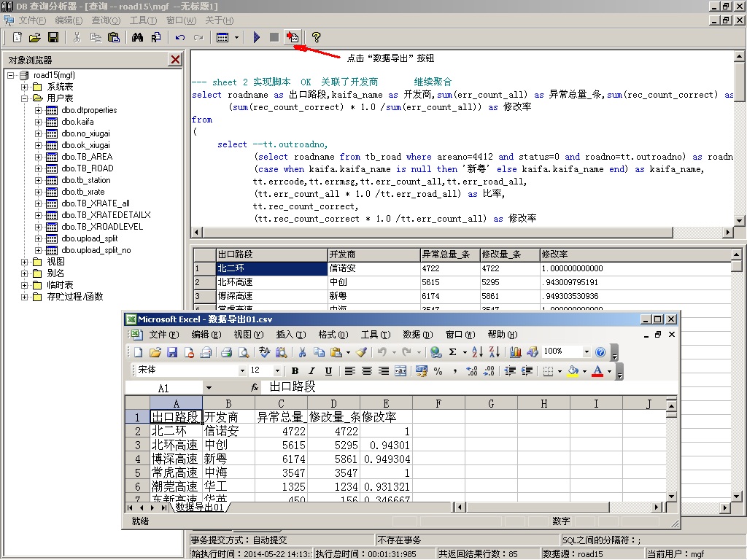
Task: Toggle Italic formatting in Excel
Action: (311, 371)
